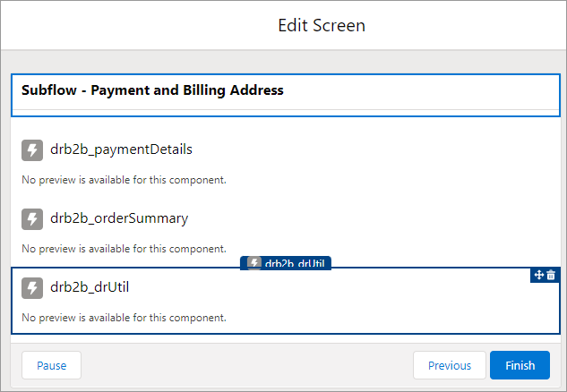Click the no-preview message under drb2b_orderSummary
The image size is (567, 392).
124,248
